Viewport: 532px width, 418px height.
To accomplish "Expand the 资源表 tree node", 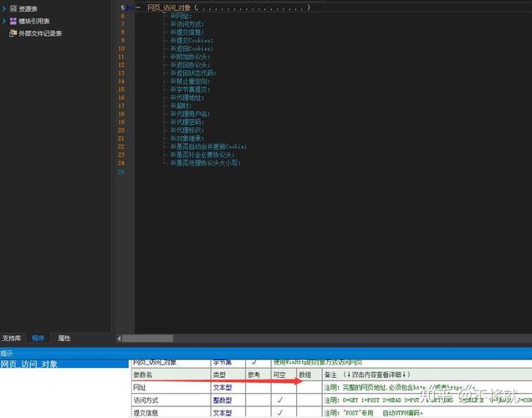I will click(4, 8).
